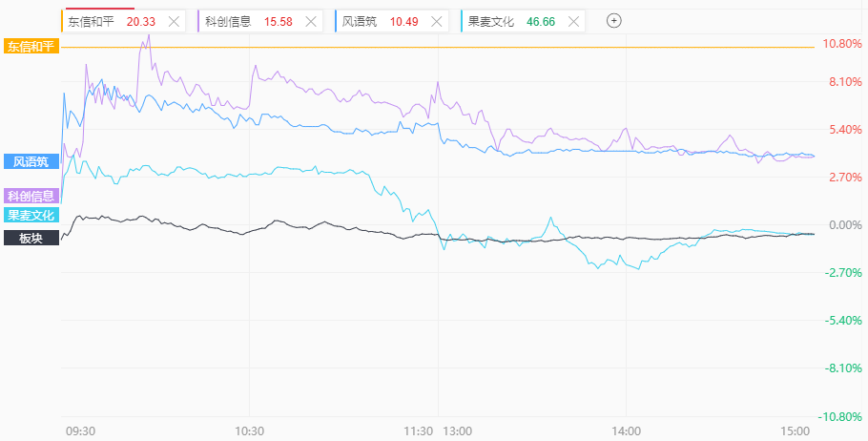This screenshot has height=441, width=868.
Task: Click the 09:30 time axis label
Action: click(80, 431)
